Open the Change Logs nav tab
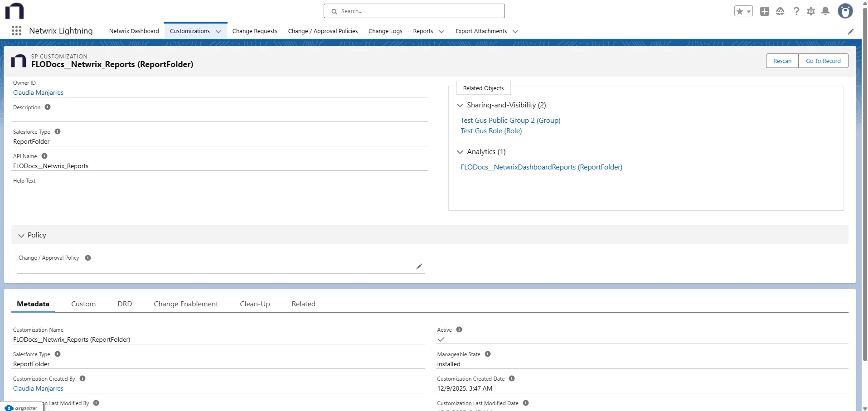Viewport: 868px width, 411px height. click(x=385, y=31)
